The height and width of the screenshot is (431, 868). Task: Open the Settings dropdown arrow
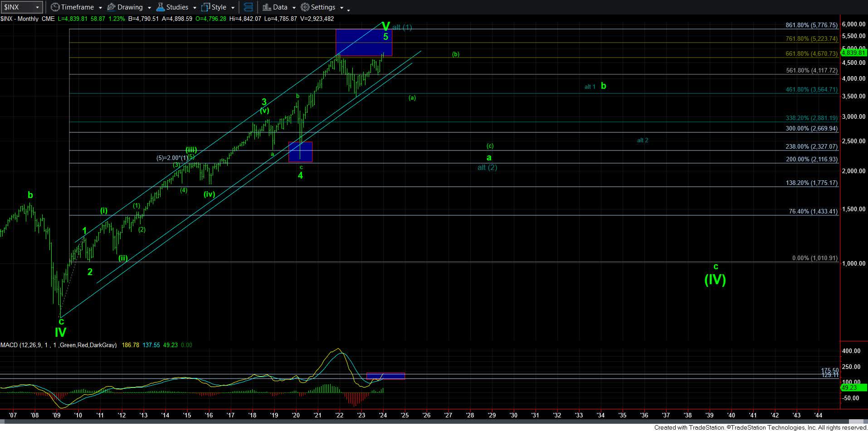341,8
